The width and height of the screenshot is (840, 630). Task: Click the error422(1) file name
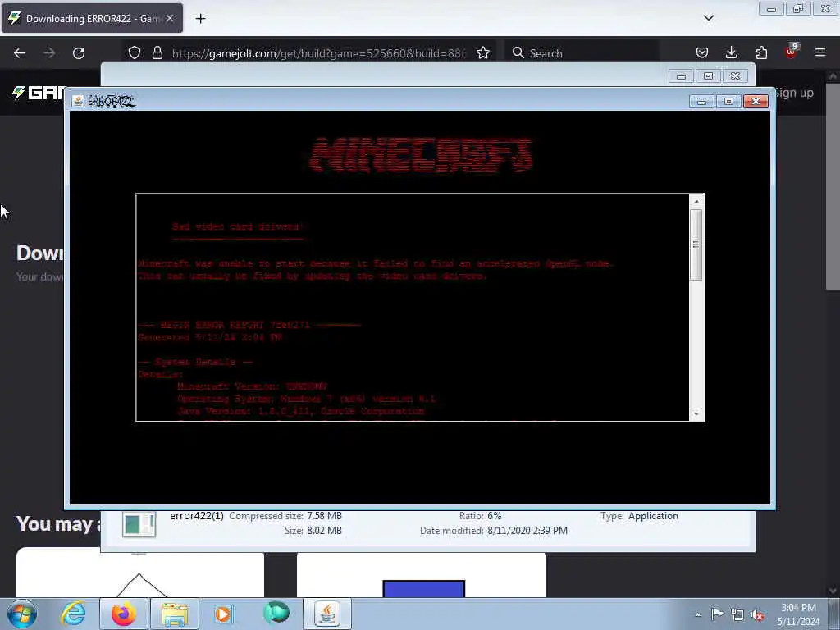coord(197,516)
